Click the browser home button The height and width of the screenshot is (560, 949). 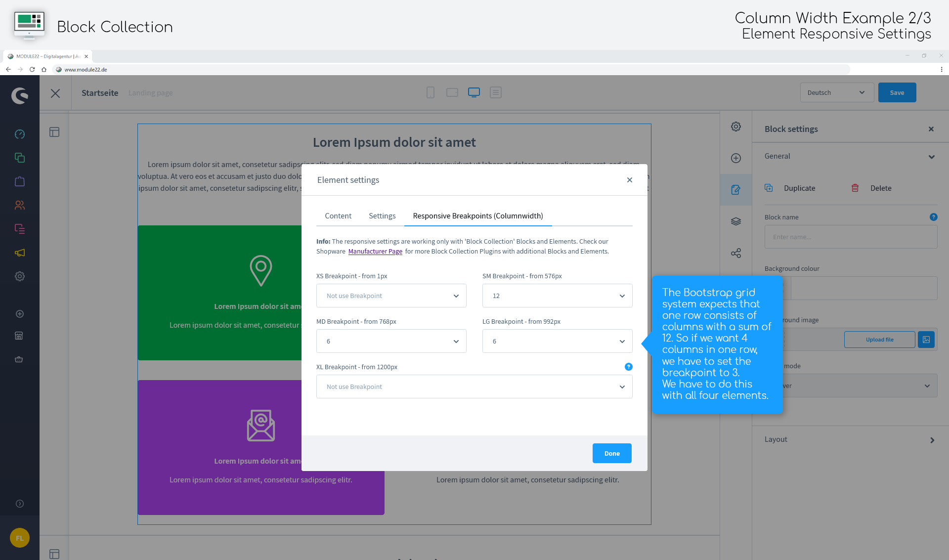click(44, 70)
